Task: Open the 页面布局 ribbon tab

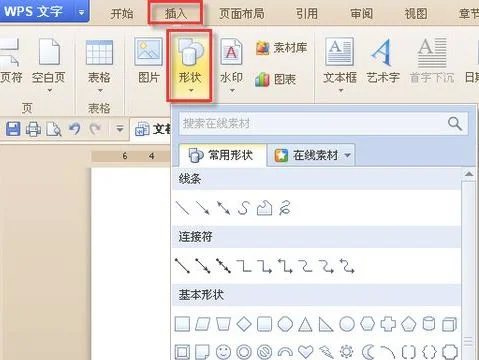Action: click(x=242, y=14)
